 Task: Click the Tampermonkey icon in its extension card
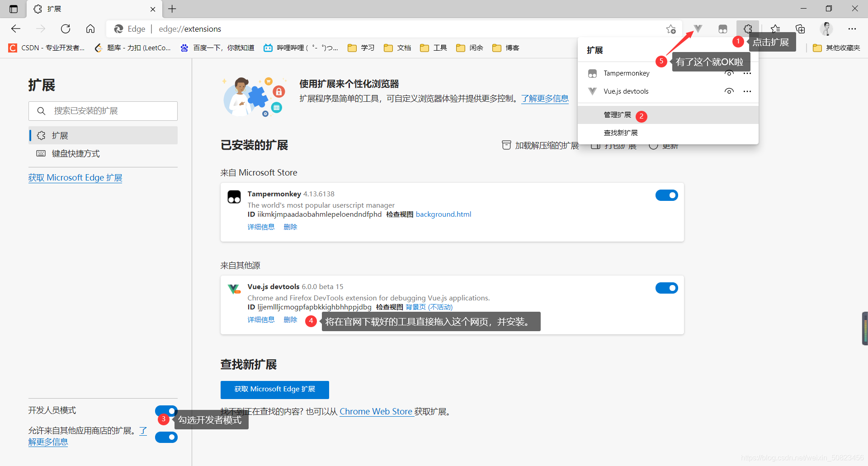[x=234, y=197]
